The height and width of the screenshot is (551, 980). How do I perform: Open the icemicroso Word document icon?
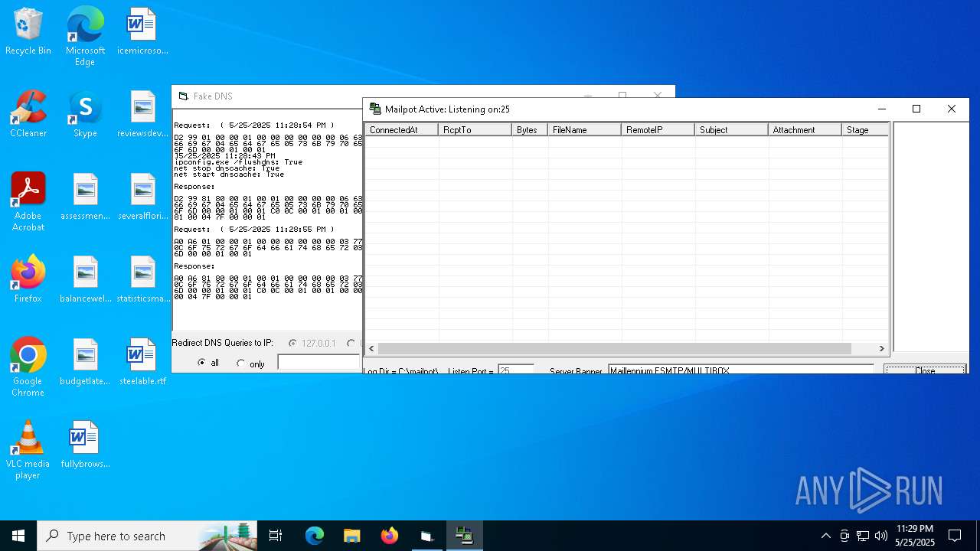(x=142, y=31)
